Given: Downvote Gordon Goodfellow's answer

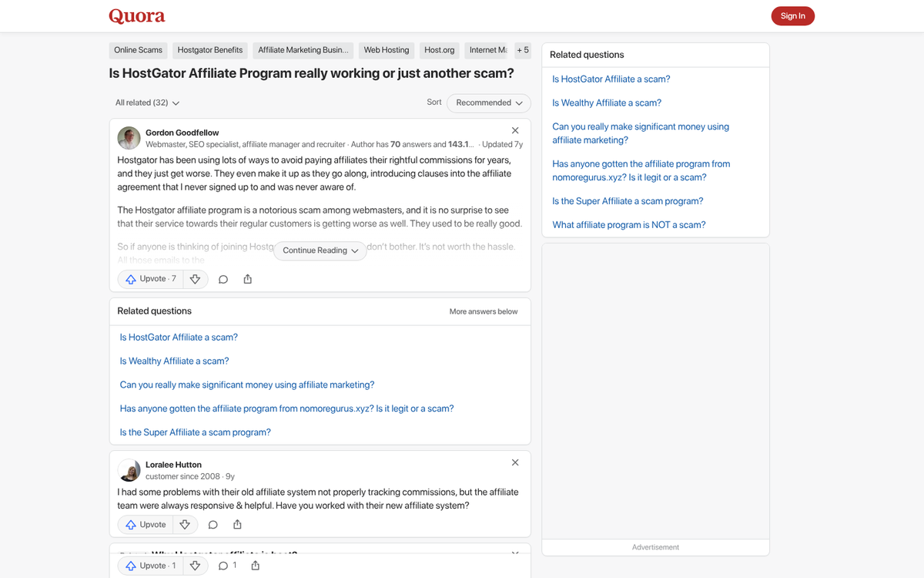Looking at the screenshot, I should point(195,279).
